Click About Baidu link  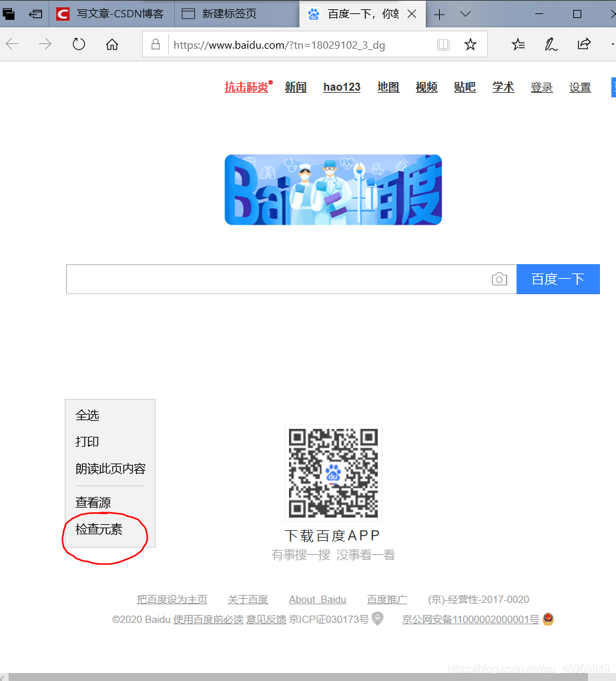click(x=318, y=600)
